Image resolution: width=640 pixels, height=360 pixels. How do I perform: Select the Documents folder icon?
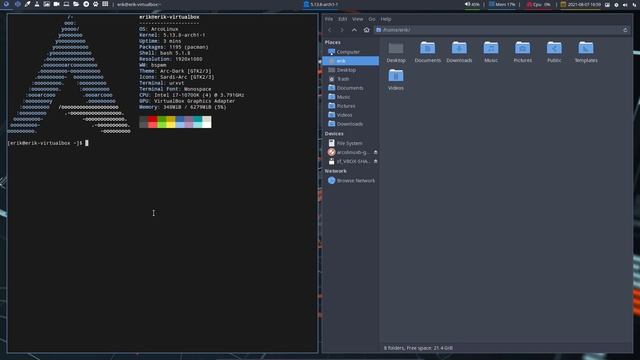[428, 52]
